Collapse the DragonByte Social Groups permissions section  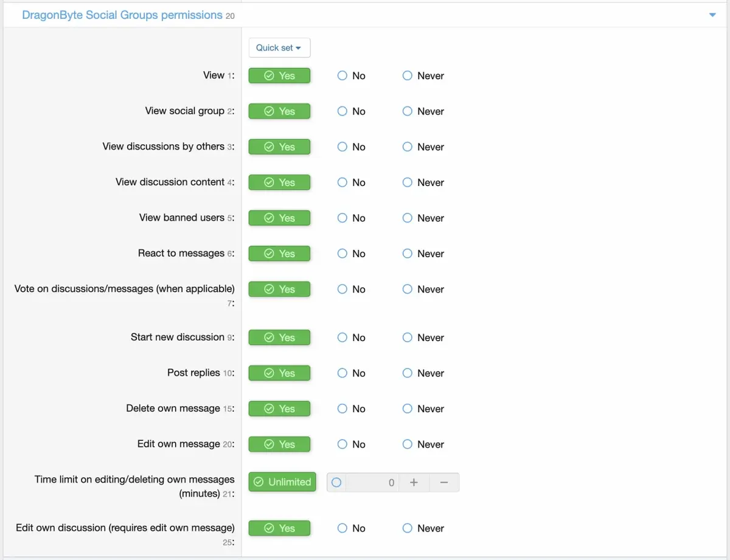tap(712, 15)
